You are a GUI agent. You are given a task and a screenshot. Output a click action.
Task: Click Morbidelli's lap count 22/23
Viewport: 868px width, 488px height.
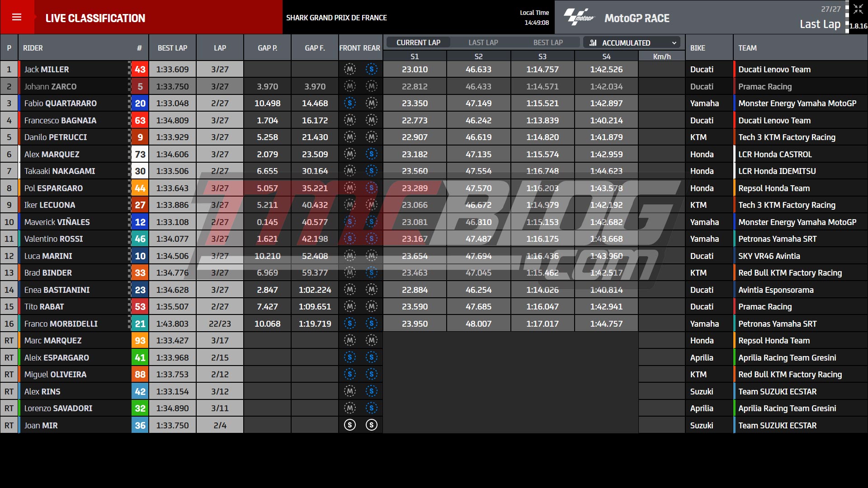click(220, 324)
